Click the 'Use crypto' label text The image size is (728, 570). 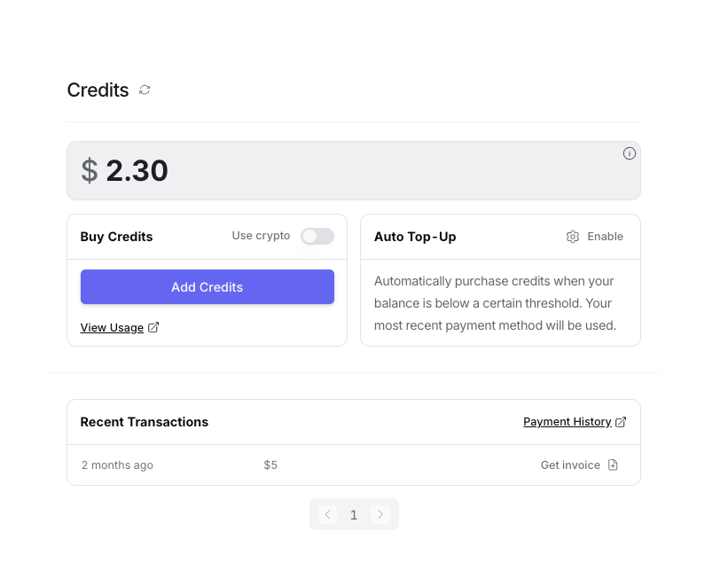pyautogui.click(x=261, y=236)
